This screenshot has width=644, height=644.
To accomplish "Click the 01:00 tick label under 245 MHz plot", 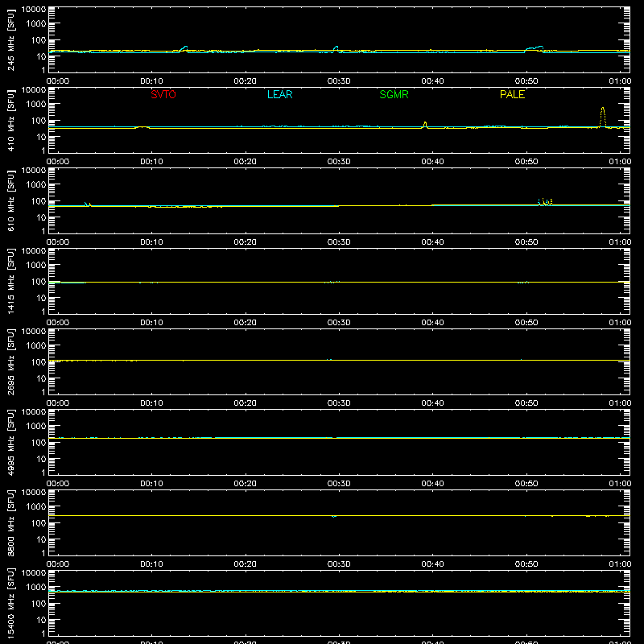I will click(x=620, y=81).
